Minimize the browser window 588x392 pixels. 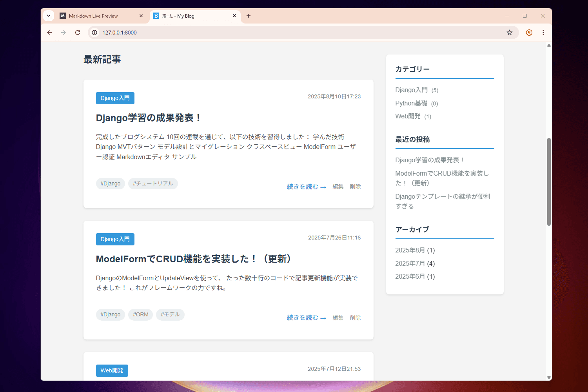507,16
